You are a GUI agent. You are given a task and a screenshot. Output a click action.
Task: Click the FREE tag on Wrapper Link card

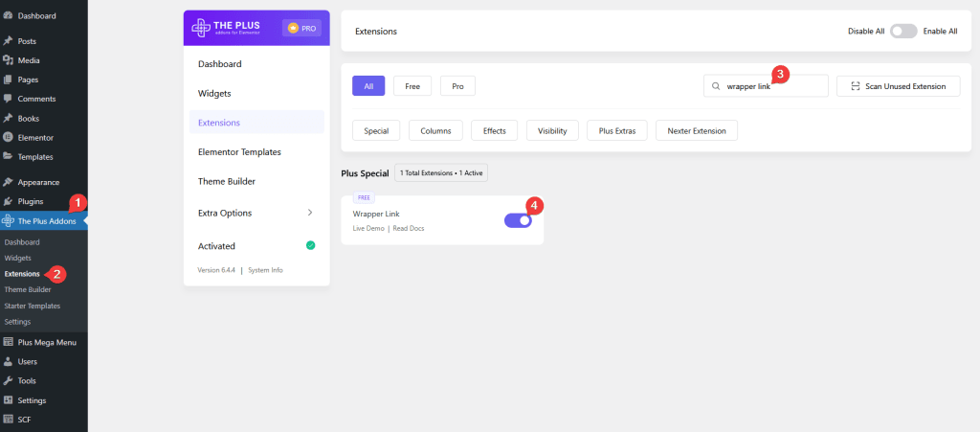tap(364, 197)
